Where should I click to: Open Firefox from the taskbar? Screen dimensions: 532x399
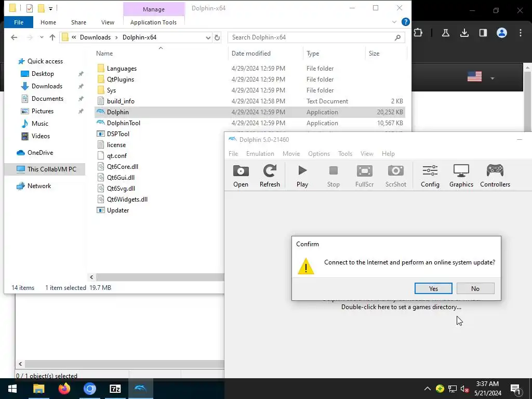point(64,389)
